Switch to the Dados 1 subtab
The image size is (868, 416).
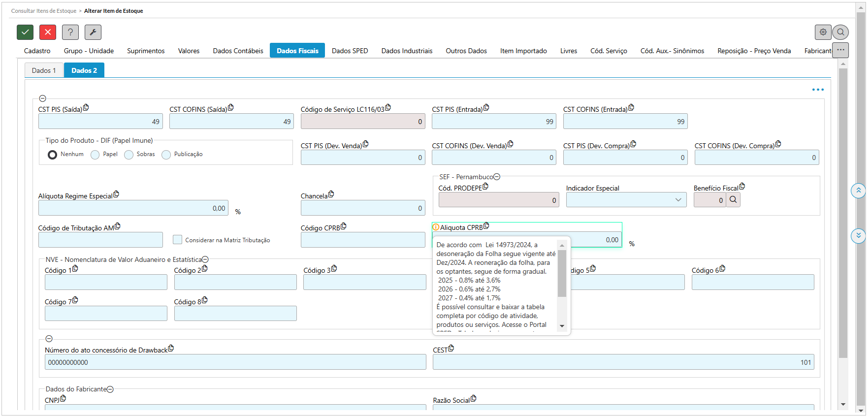tap(44, 70)
